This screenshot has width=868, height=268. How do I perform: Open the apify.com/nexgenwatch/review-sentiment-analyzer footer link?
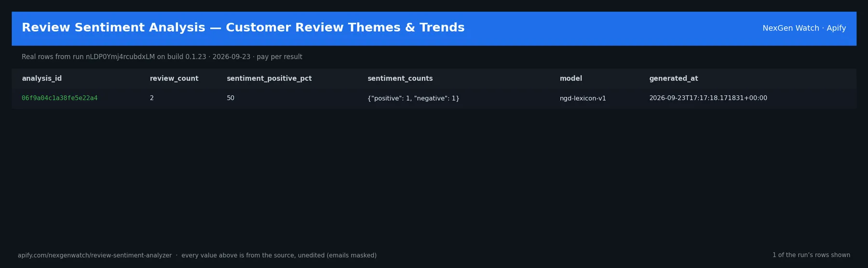point(95,255)
